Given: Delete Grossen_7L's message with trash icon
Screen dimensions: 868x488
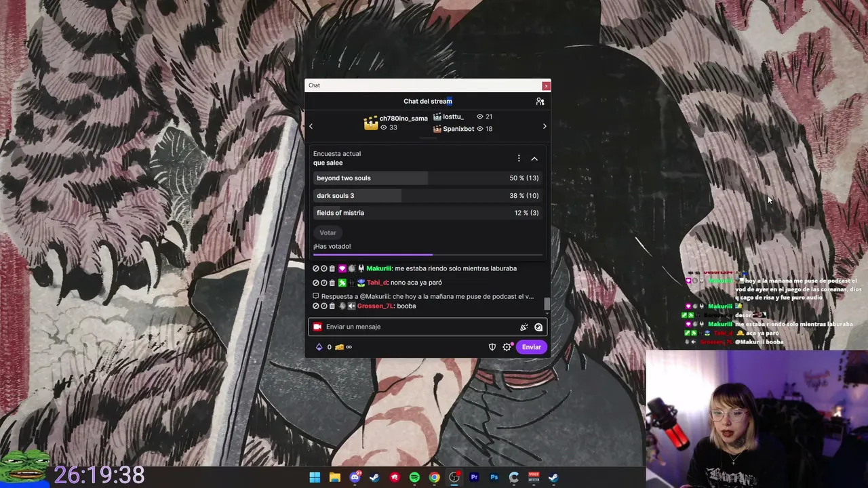Looking at the screenshot, I should pos(332,306).
